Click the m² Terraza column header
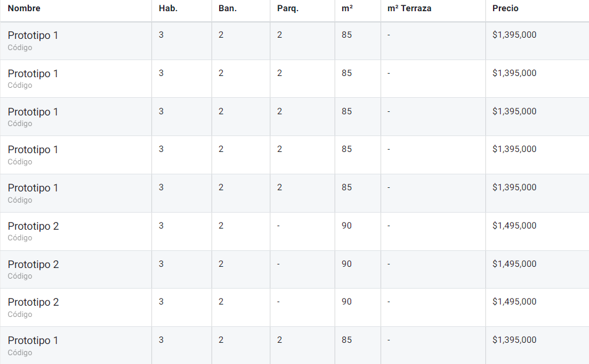This screenshot has width=589, height=364. 409,8
